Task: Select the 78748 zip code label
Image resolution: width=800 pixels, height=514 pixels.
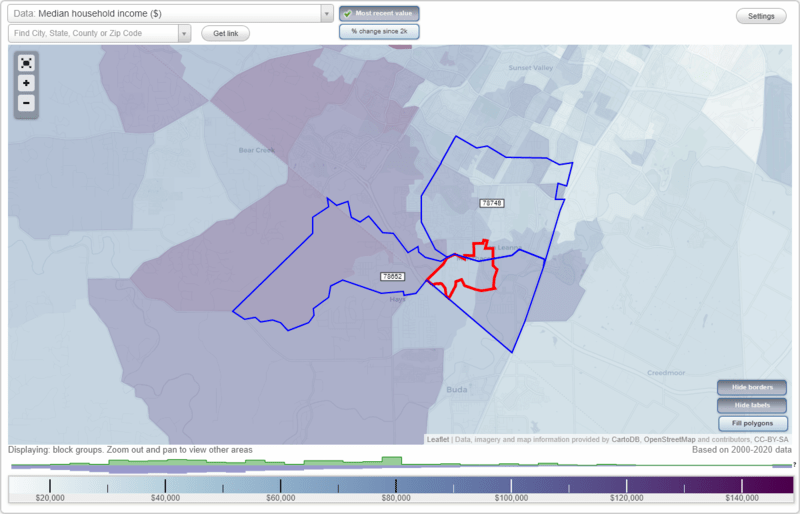Action: coord(492,203)
